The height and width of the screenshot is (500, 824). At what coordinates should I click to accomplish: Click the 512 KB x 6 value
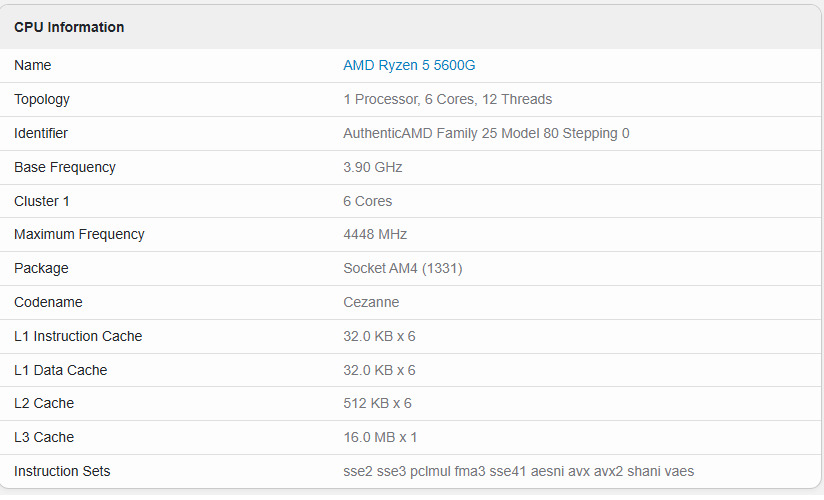[377, 404]
